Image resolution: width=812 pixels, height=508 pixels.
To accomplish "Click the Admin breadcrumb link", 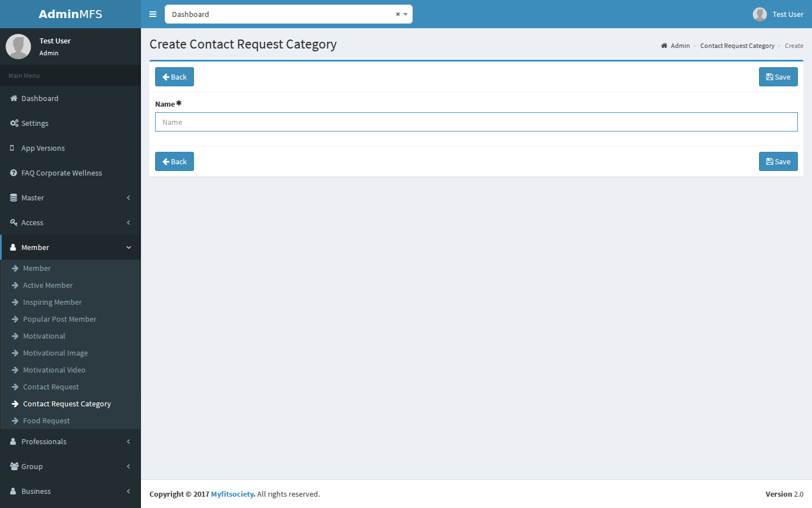I will tap(676, 46).
